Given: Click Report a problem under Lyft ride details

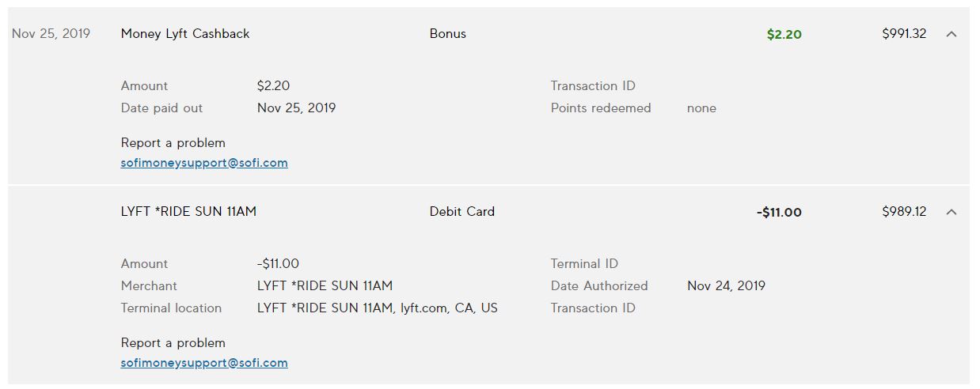Looking at the screenshot, I should pyautogui.click(x=173, y=343).
